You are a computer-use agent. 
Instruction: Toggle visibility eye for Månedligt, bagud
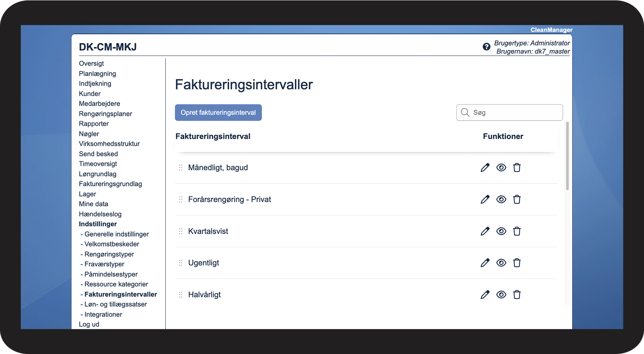point(501,168)
